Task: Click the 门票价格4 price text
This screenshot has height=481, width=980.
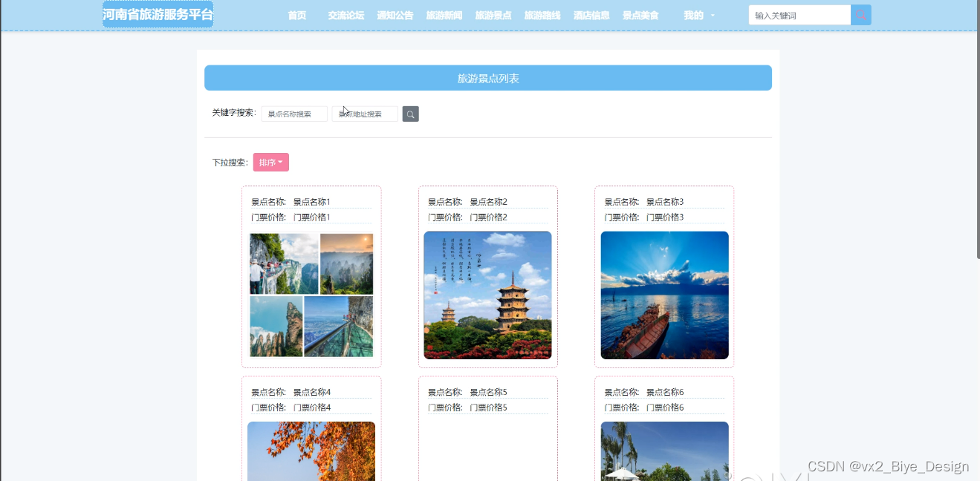Action: pos(312,408)
